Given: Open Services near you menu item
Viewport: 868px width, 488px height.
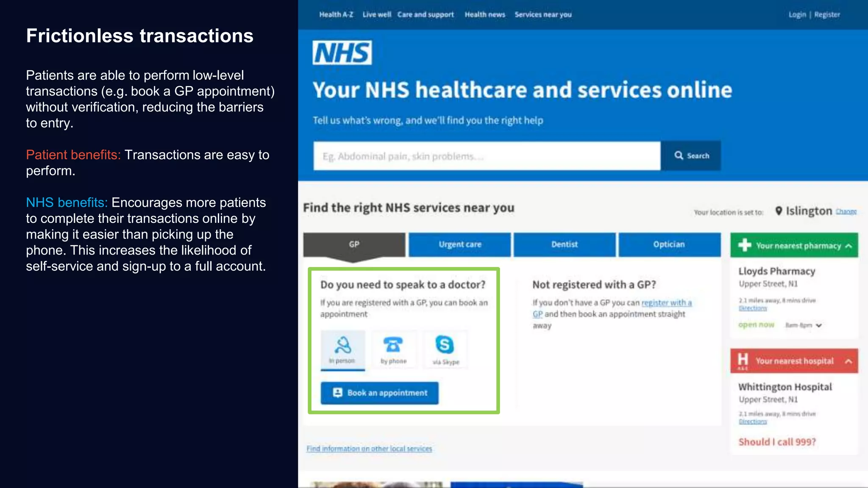Looking at the screenshot, I should pos(543,14).
